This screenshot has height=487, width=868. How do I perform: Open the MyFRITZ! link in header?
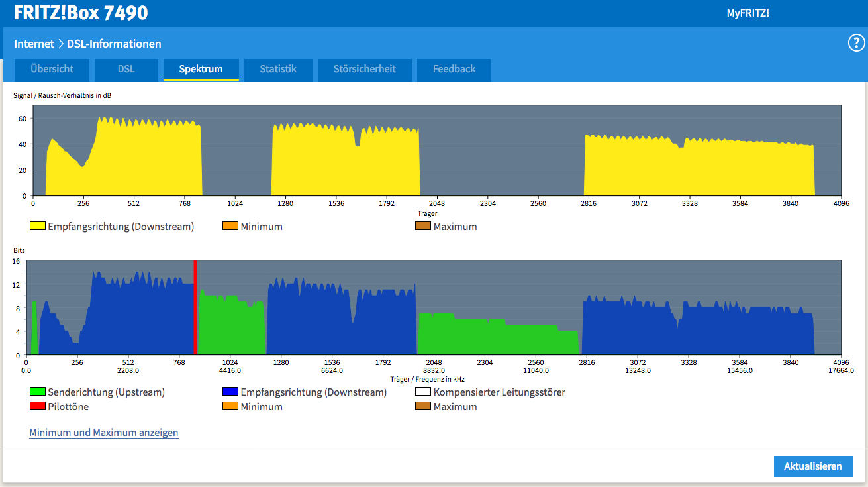click(x=747, y=13)
